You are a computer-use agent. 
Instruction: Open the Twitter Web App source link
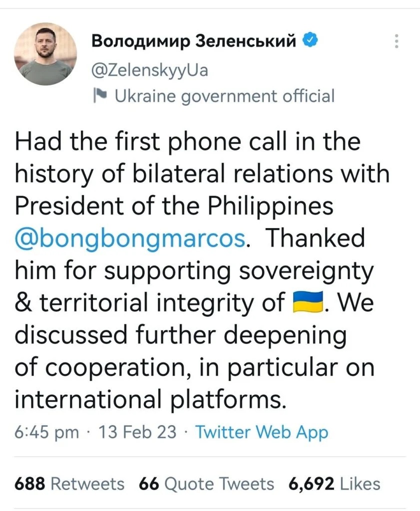point(262,432)
